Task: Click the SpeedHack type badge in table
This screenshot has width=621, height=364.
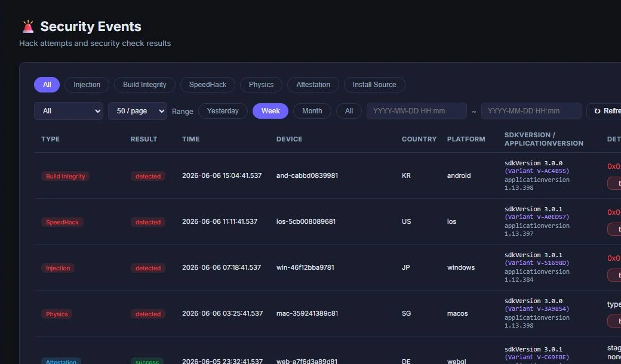Action: tap(62, 223)
